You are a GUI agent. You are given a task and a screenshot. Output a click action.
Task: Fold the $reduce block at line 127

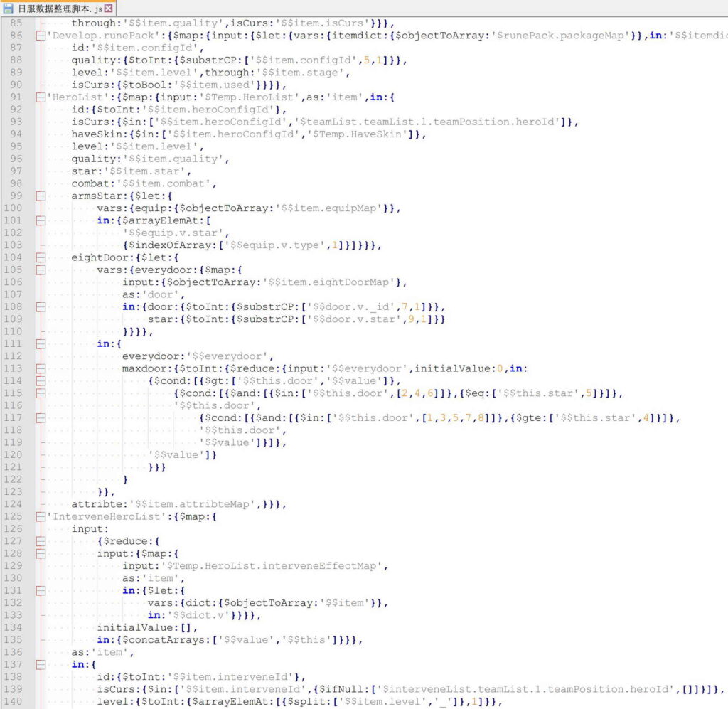[x=40, y=541]
